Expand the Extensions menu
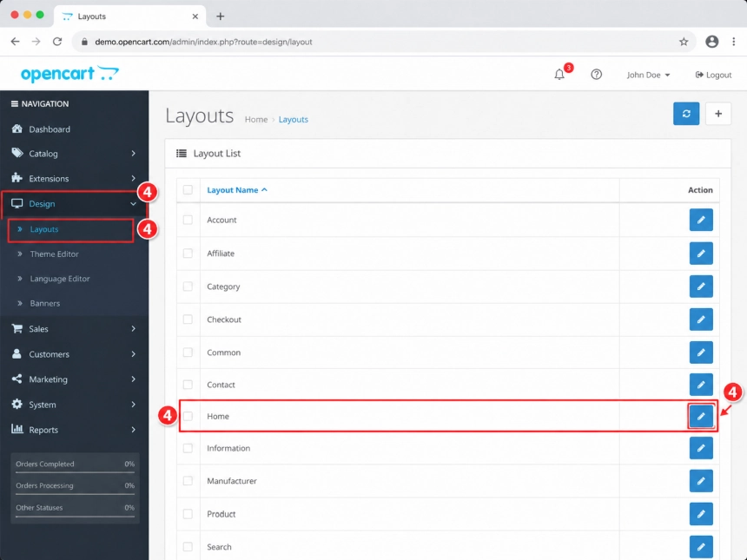 pyautogui.click(x=74, y=179)
